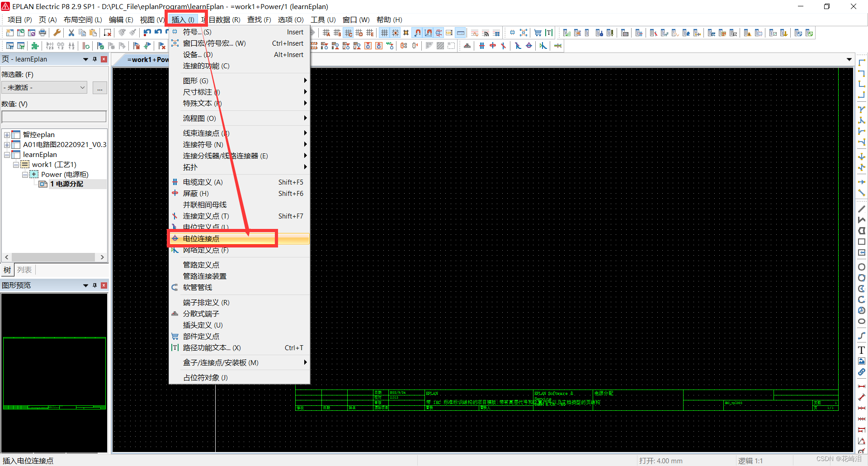Open the 工具 (U) menu
Screen dimensions: 868x466
point(323,20)
